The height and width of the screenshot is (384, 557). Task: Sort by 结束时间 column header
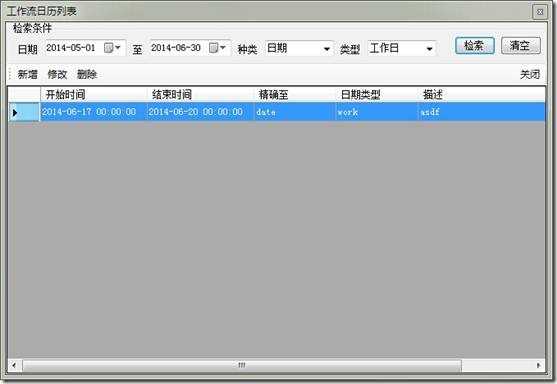200,94
